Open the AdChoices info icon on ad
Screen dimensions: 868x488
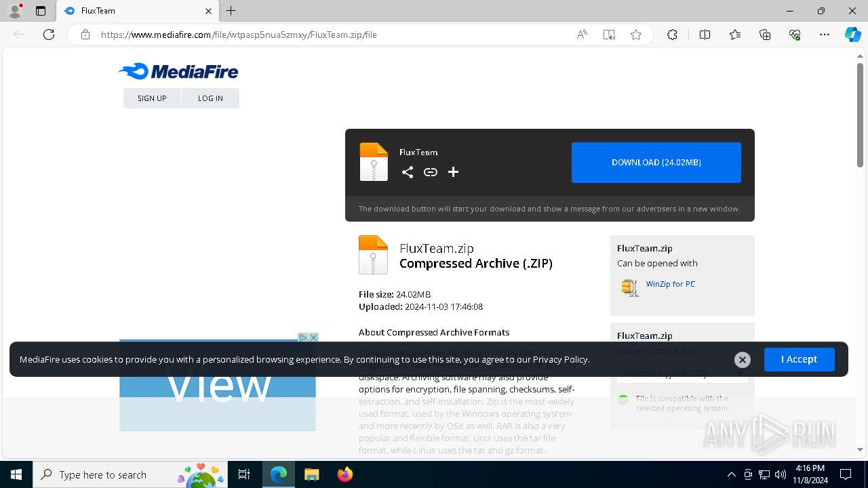pyautogui.click(x=304, y=338)
